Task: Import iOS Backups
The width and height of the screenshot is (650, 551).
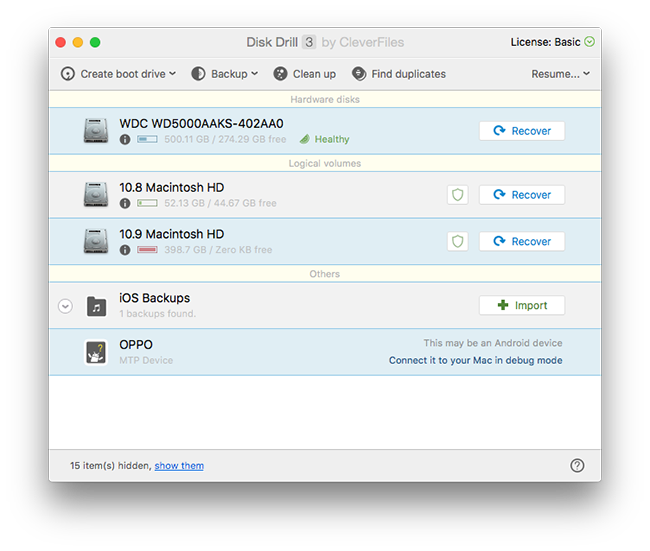Action: point(522,306)
